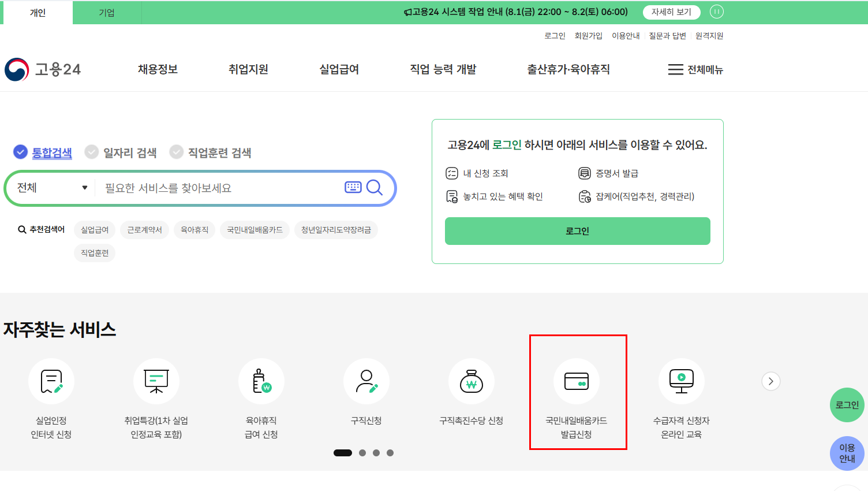The width and height of the screenshot is (868, 491).
Task: Click the 원격지원 link
Action: (x=709, y=36)
